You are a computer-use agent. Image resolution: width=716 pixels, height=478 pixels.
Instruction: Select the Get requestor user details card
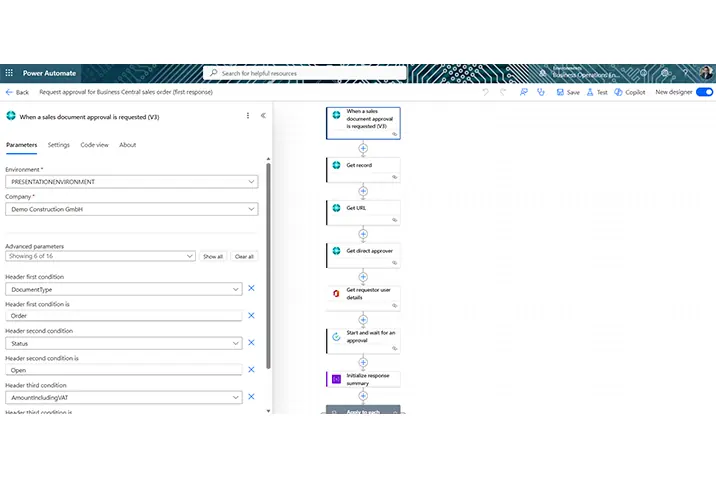pyautogui.click(x=363, y=298)
